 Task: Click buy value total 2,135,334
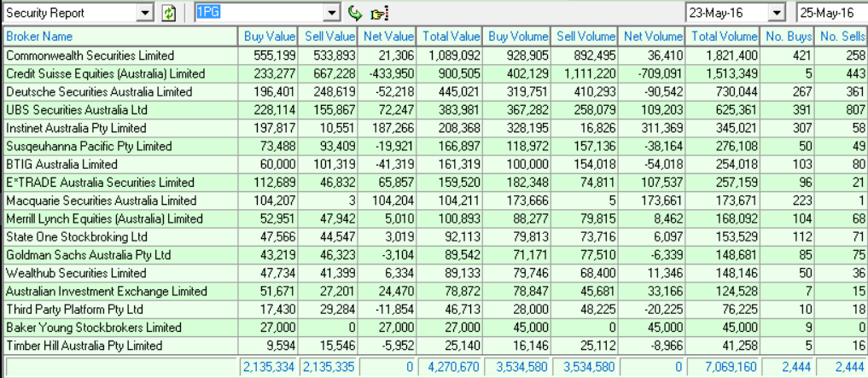[x=268, y=367]
